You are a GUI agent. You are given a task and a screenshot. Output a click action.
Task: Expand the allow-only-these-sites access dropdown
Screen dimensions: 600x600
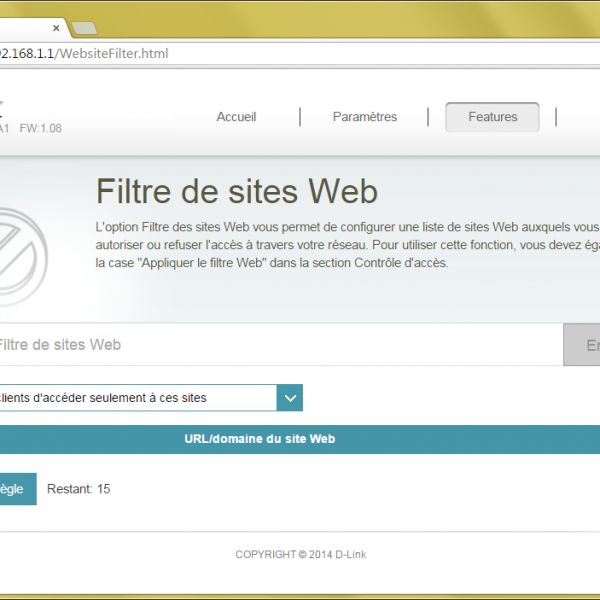(138, 398)
